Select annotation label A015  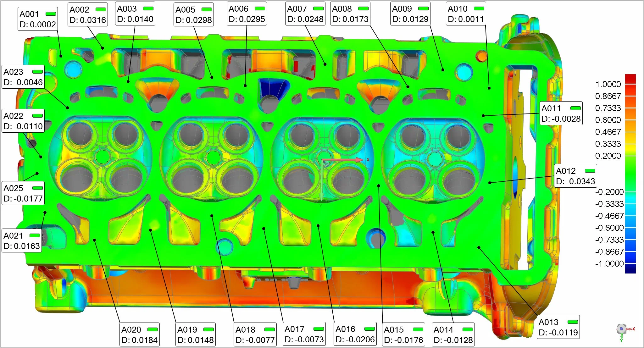pyautogui.click(x=403, y=334)
